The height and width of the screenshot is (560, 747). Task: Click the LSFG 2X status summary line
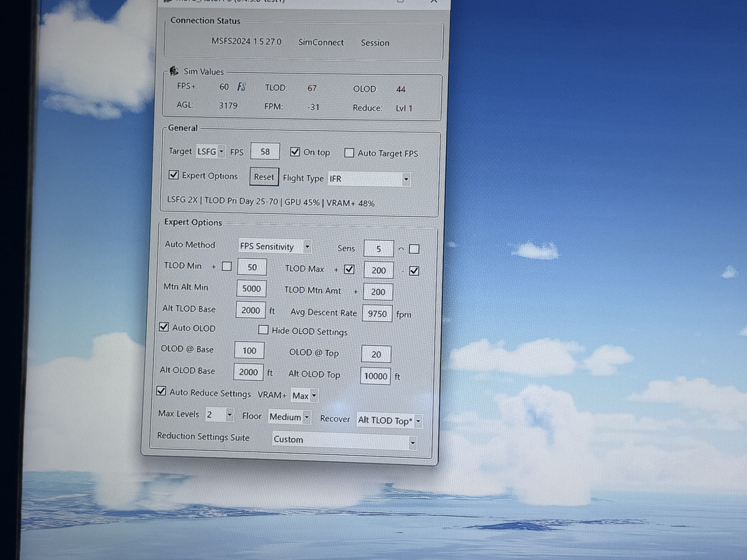pyautogui.click(x=271, y=202)
